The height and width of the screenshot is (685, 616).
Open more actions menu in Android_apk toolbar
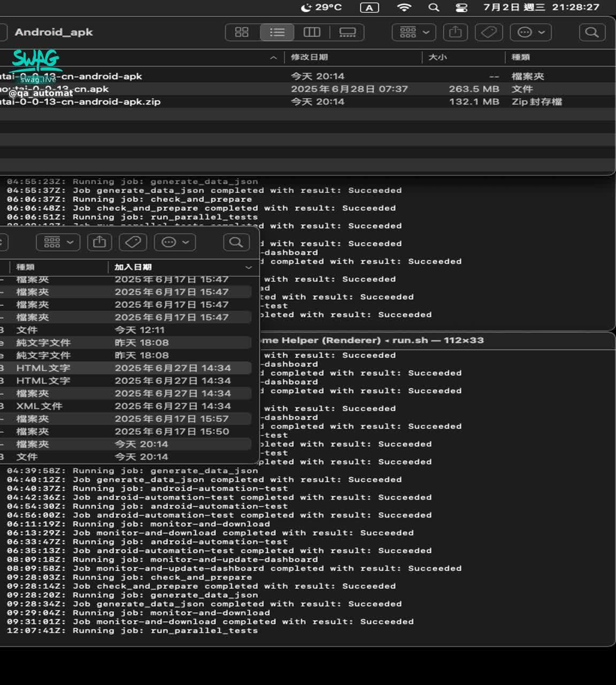click(530, 32)
